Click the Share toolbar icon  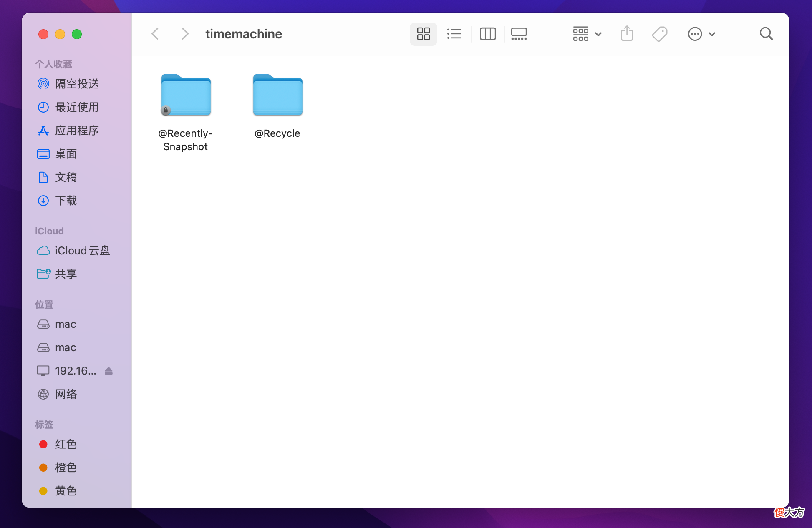pos(627,34)
